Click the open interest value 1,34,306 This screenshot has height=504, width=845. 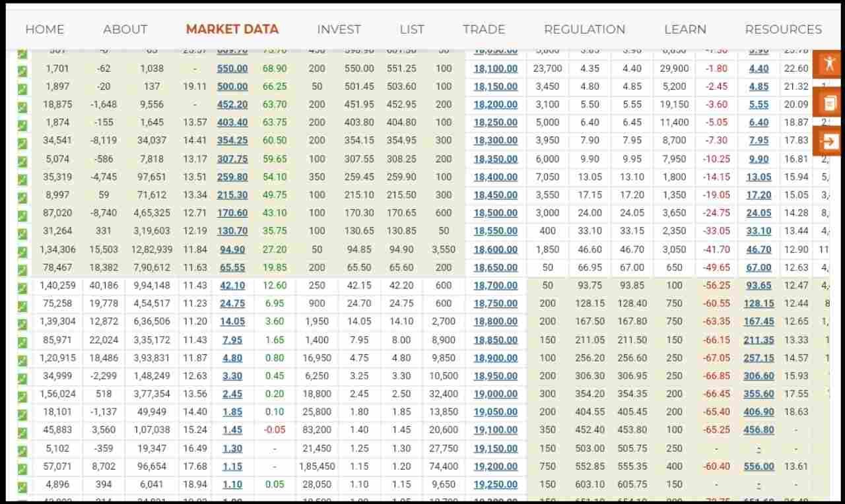point(58,249)
